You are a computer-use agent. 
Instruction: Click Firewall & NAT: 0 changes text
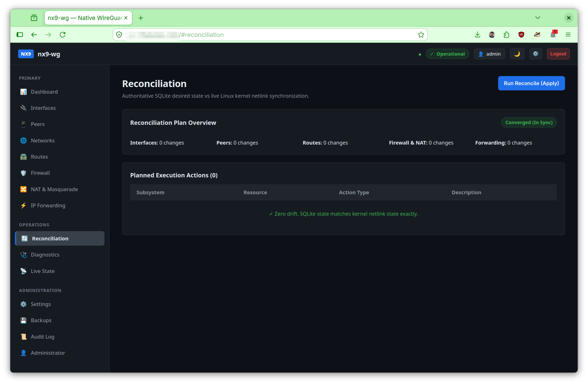click(421, 143)
